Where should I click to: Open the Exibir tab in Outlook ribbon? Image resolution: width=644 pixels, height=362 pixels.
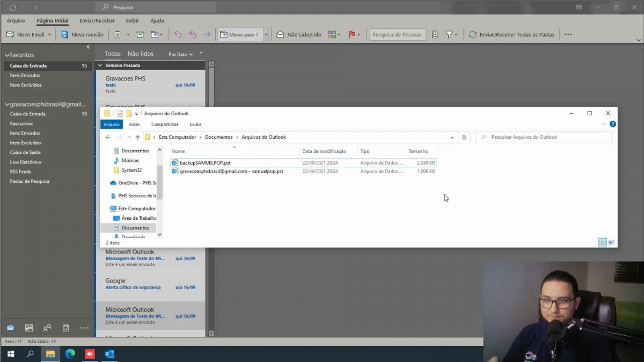pyautogui.click(x=132, y=20)
